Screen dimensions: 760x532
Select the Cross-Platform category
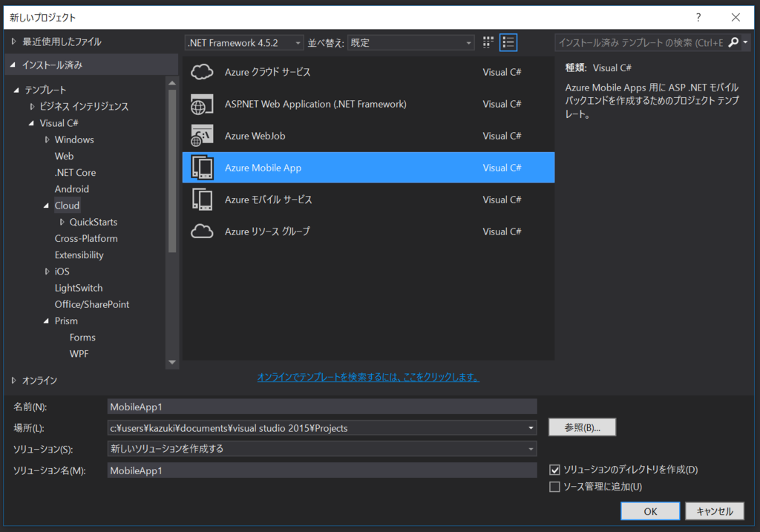pos(86,238)
